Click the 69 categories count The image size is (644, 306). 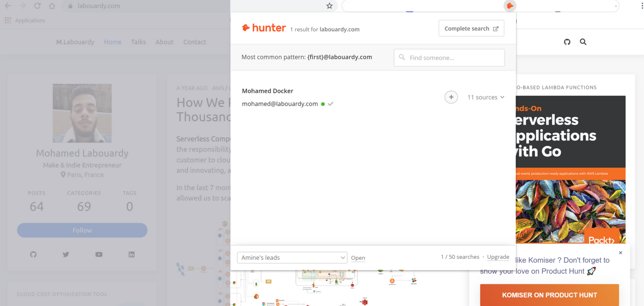(x=84, y=207)
